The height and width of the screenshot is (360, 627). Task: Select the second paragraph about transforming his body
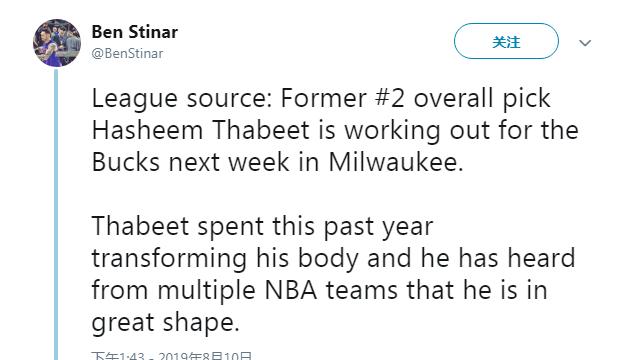333,274
